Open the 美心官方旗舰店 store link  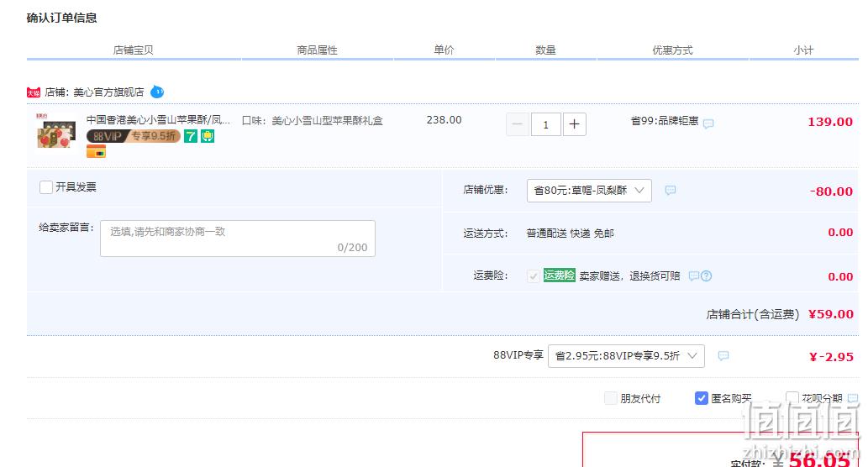point(108,92)
